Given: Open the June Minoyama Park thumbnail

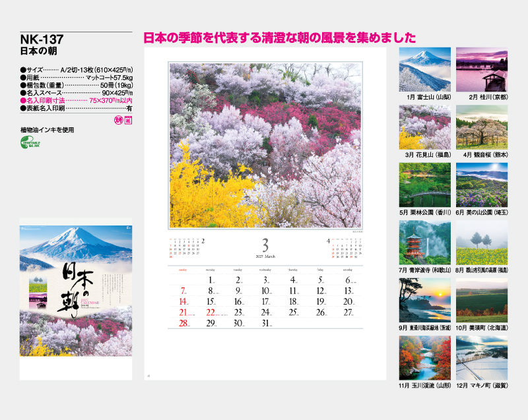Looking at the screenshot, I should tap(482, 185).
